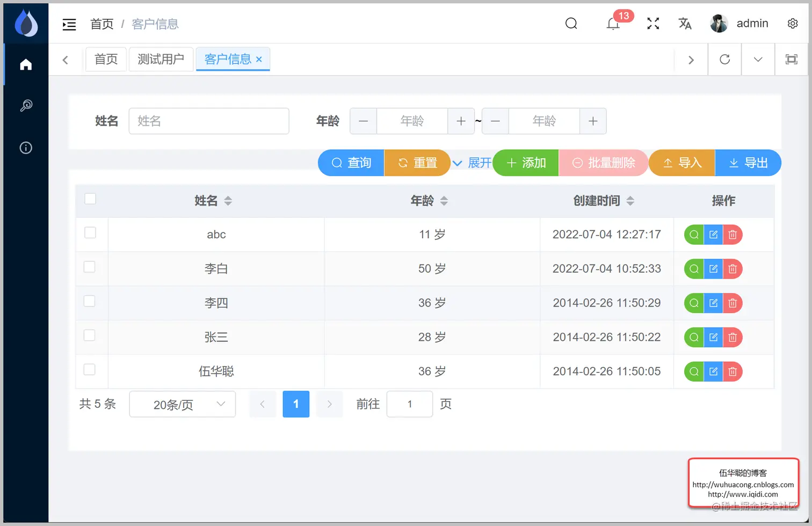View details of the abc row
The width and height of the screenshot is (812, 526).
694,235
